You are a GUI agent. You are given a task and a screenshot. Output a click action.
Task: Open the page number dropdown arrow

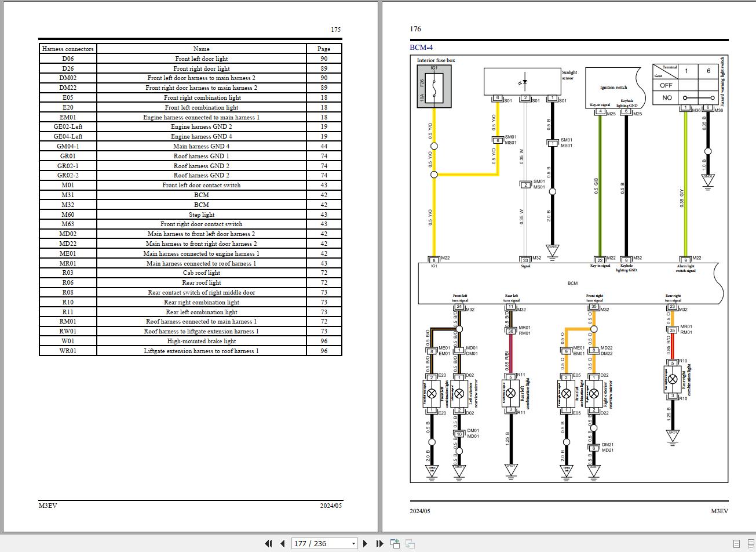coord(354,544)
